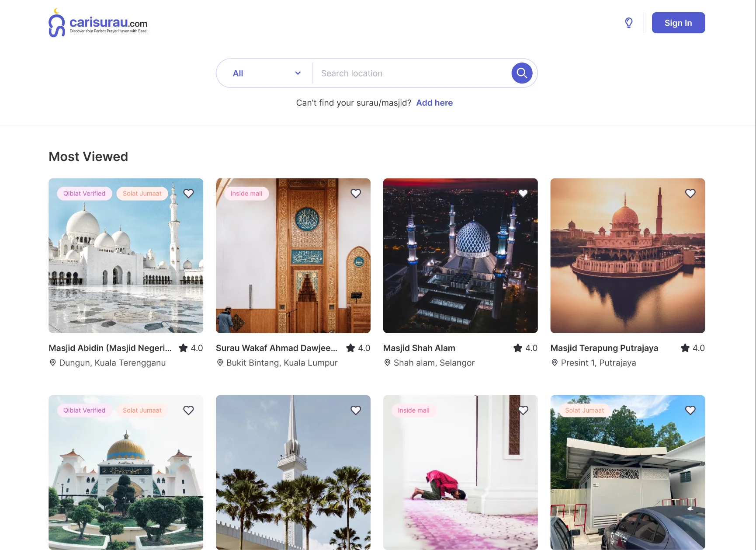Focus the Search location input field
The height and width of the screenshot is (550, 756).
point(411,73)
